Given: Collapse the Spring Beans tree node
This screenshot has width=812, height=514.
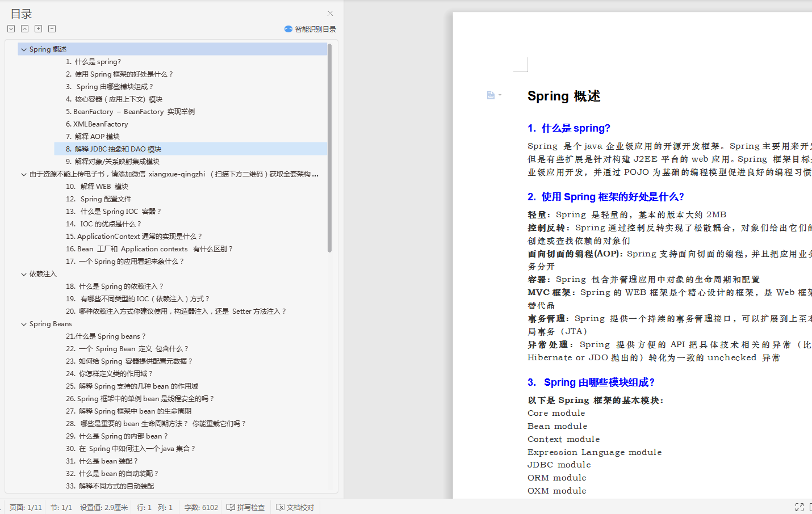Looking at the screenshot, I should pos(24,324).
